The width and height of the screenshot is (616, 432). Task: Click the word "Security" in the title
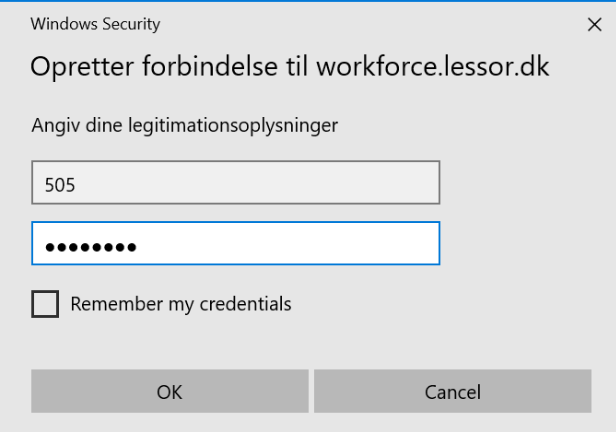tap(129, 24)
